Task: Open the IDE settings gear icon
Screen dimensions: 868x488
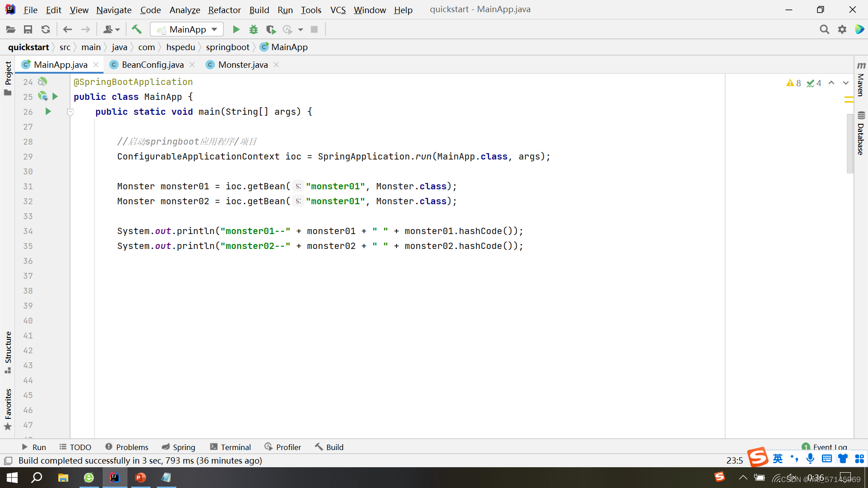Action: [x=842, y=29]
